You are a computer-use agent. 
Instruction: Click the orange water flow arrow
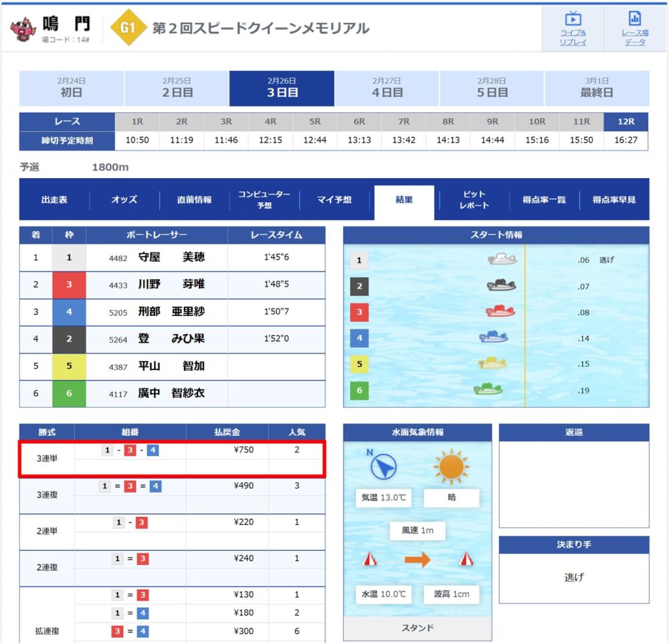(x=417, y=560)
